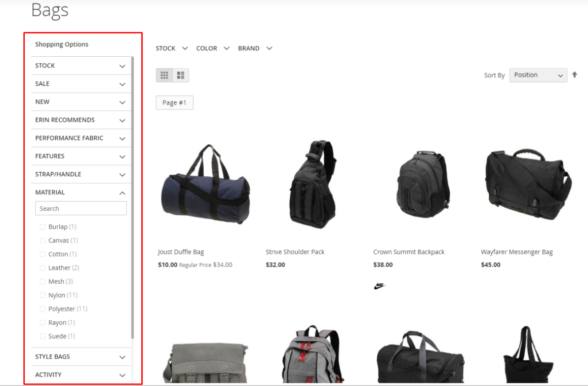Click chevron next to top STOCK filter
Screen dimensions: 588x386
tap(185, 49)
